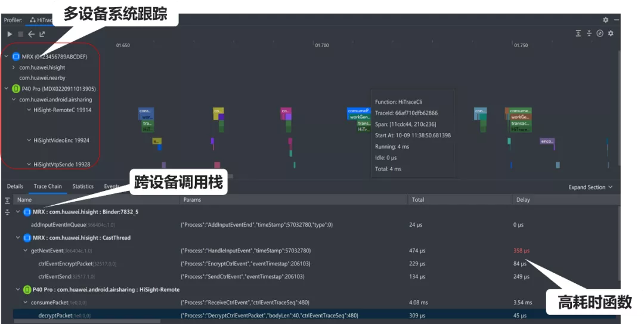The height and width of the screenshot is (324, 644).
Task: Click the compass locate icon in timeline toolbar
Action: (600, 33)
